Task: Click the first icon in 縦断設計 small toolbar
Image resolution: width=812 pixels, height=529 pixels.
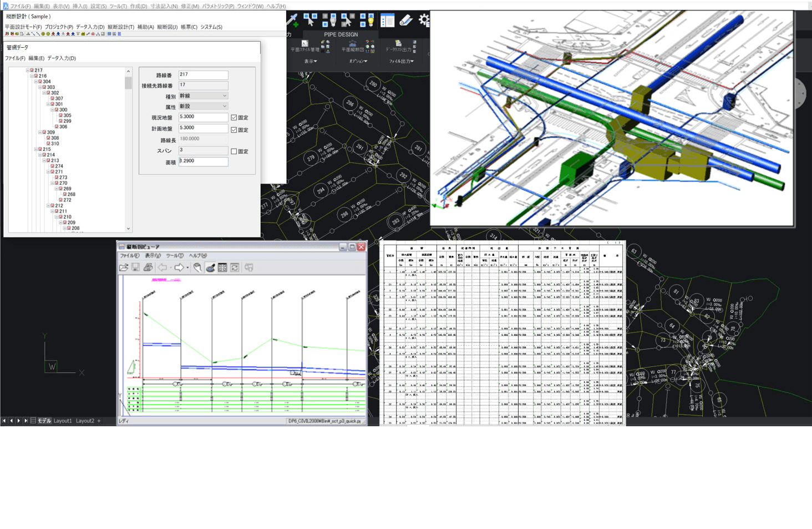Action: pyautogui.click(x=7, y=34)
